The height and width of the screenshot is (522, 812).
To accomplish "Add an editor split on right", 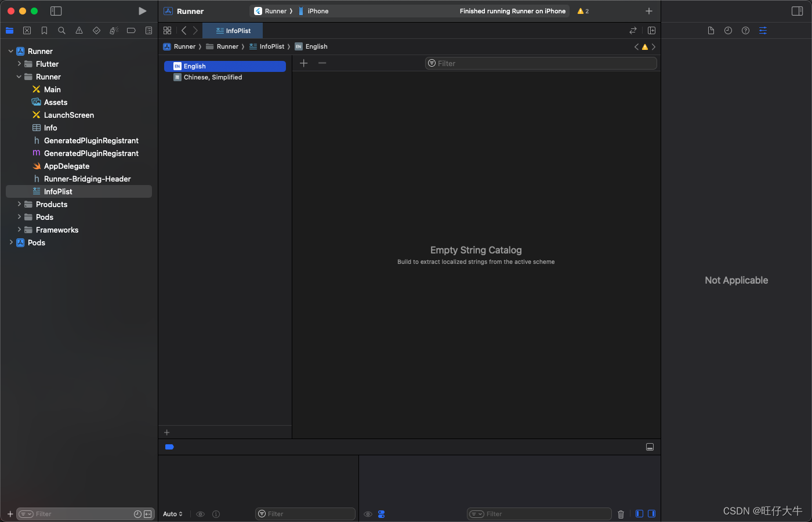I will 651,31.
